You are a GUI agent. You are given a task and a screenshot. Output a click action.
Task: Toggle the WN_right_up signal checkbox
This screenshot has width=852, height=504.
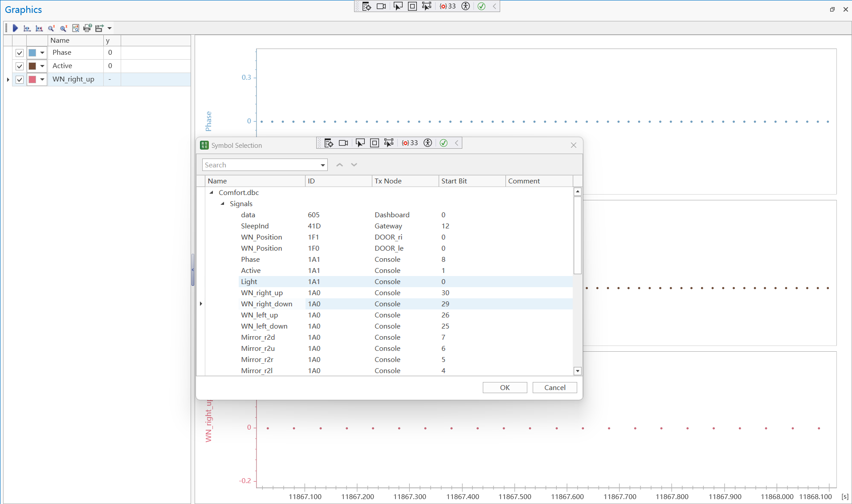[x=20, y=79]
